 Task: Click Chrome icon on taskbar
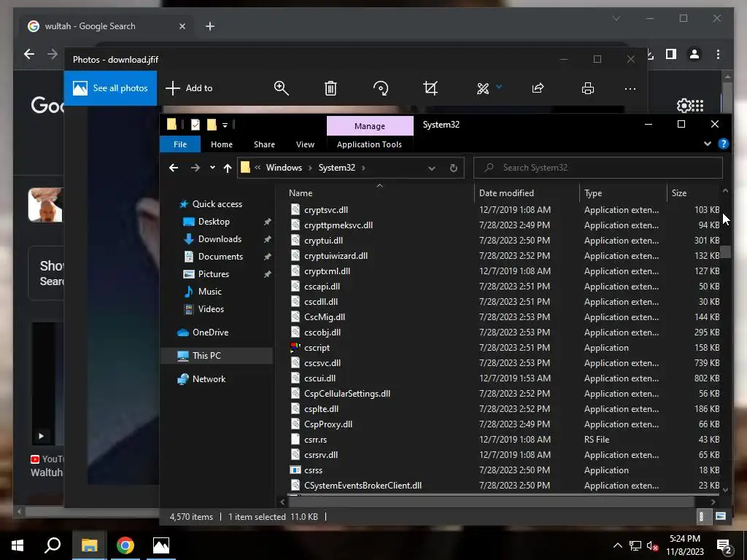125,545
